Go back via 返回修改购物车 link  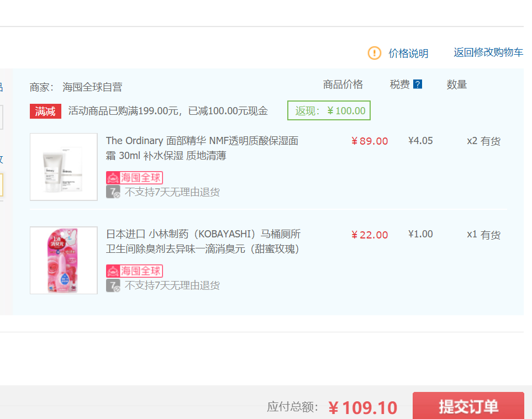488,52
